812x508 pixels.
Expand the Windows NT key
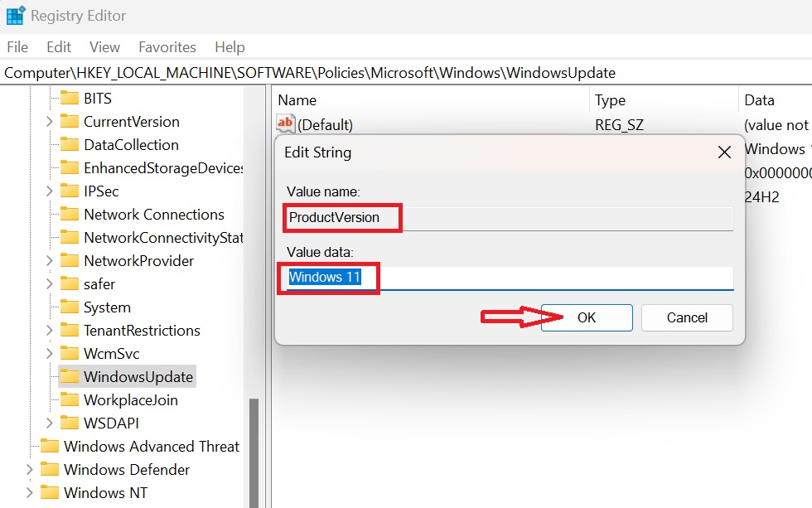tap(30, 492)
